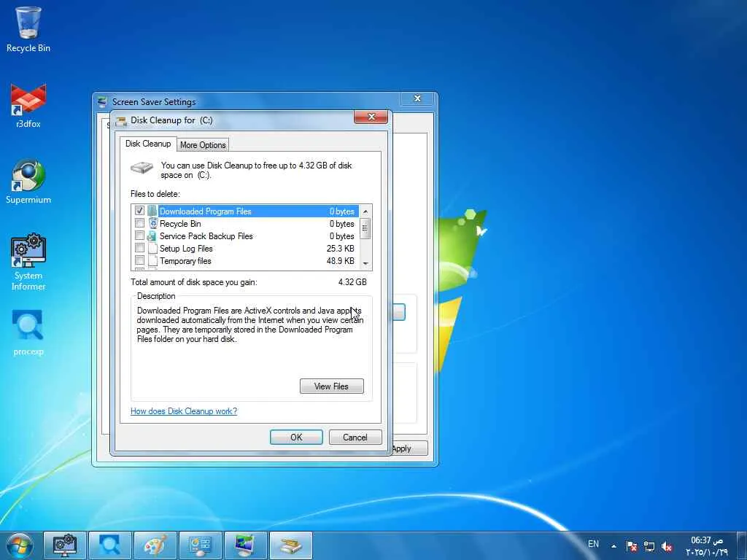
Task: Uncheck Downloaded Program Files checkbox
Action: coord(139,211)
